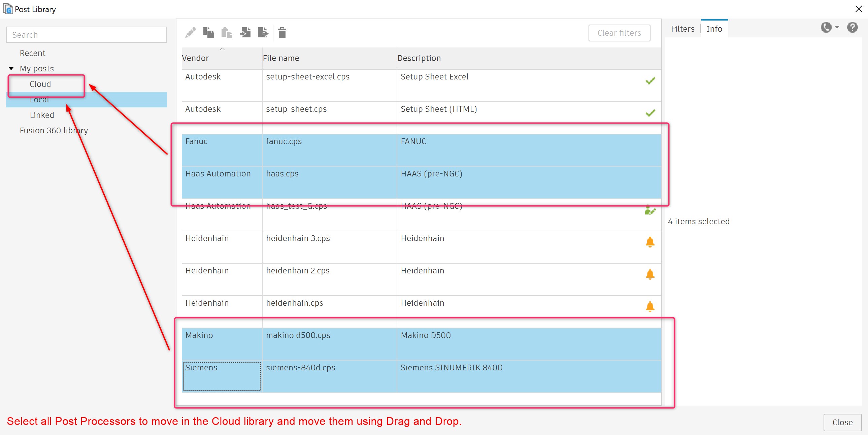Open the help question mark icon
This screenshot has width=868, height=435.
click(x=852, y=27)
